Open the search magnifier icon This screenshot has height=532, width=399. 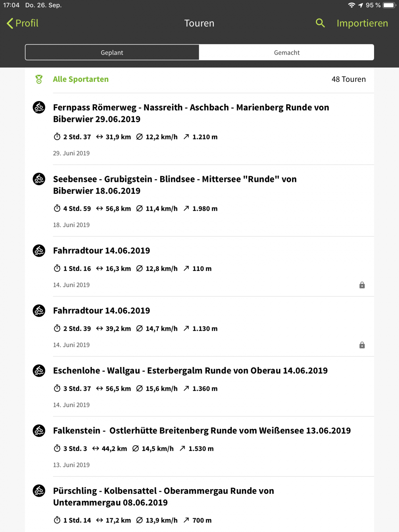tap(320, 23)
